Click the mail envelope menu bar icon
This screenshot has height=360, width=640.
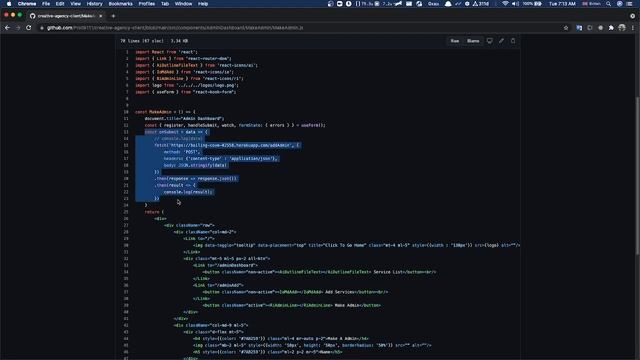[409, 4]
